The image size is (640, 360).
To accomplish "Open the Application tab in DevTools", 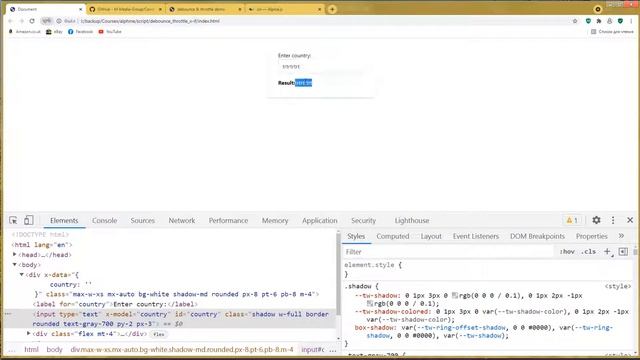I will pos(320,220).
